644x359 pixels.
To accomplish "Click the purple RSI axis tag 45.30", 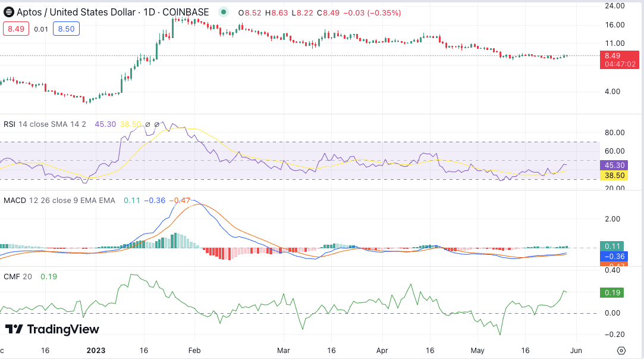I will tap(614, 166).
